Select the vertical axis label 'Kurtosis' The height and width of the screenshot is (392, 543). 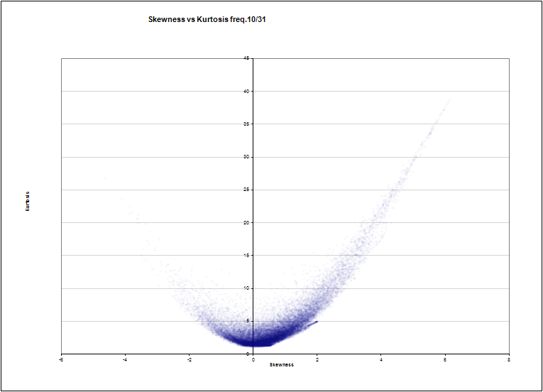tap(28, 201)
